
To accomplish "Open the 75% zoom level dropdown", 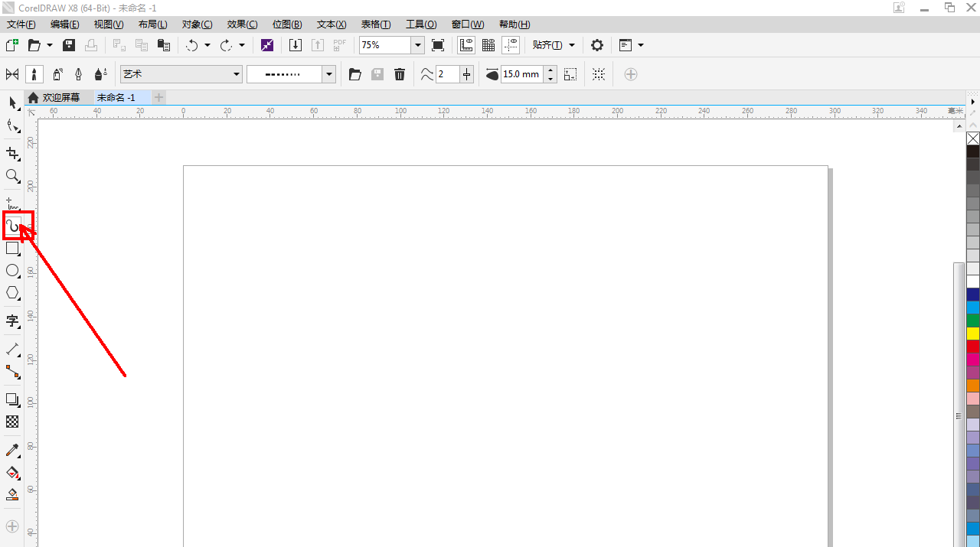I will [x=418, y=45].
